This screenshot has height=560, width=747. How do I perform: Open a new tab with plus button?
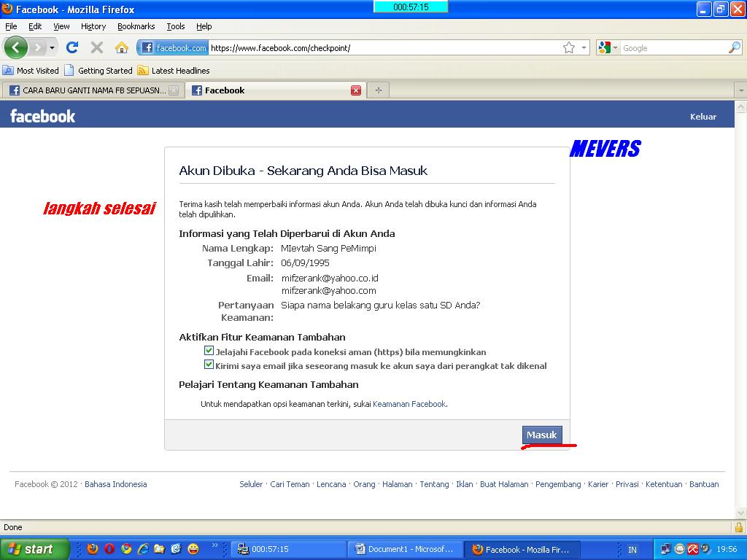379,90
